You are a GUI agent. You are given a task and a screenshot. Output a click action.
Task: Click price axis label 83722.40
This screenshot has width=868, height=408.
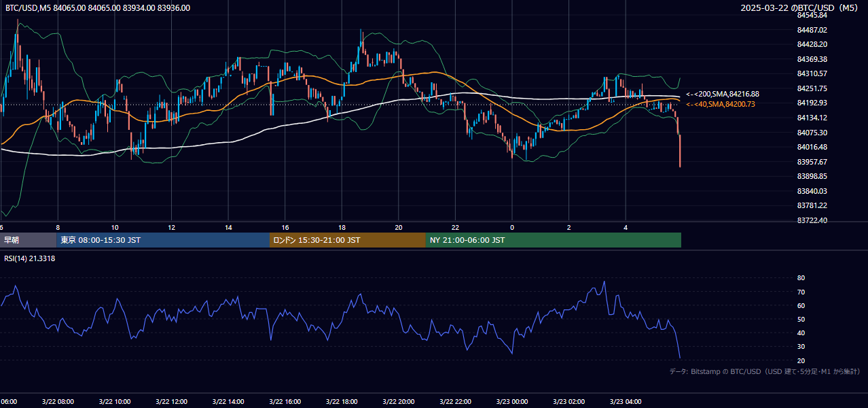[x=812, y=220]
